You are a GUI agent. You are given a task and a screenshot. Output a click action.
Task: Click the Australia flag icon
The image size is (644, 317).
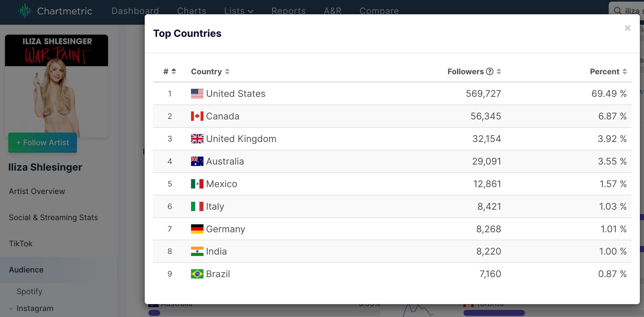click(x=197, y=161)
